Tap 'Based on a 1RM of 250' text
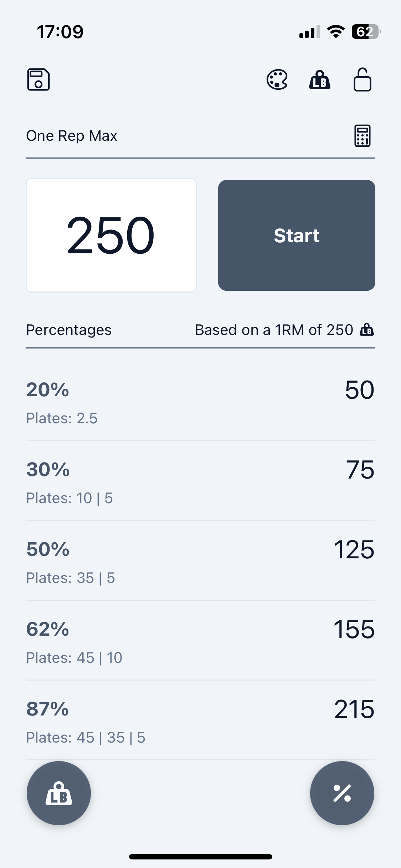The height and width of the screenshot is (868, 401). [x=274, y=330]
